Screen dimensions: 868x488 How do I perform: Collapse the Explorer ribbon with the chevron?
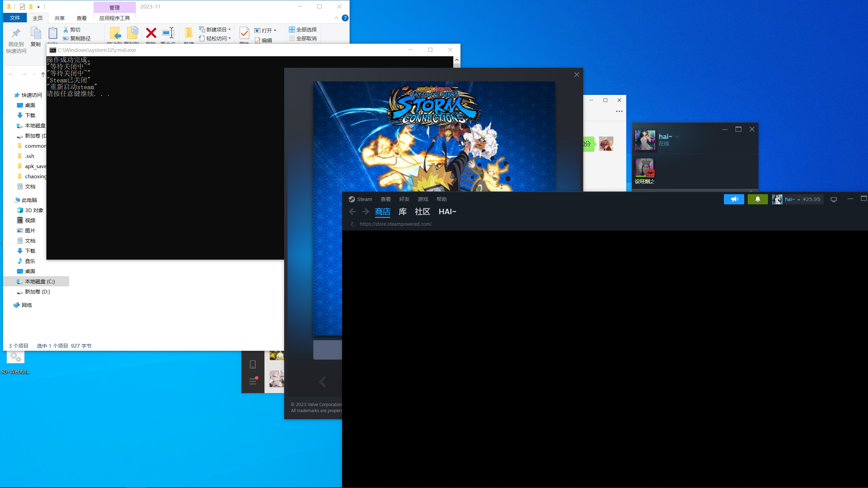point(336,18)
